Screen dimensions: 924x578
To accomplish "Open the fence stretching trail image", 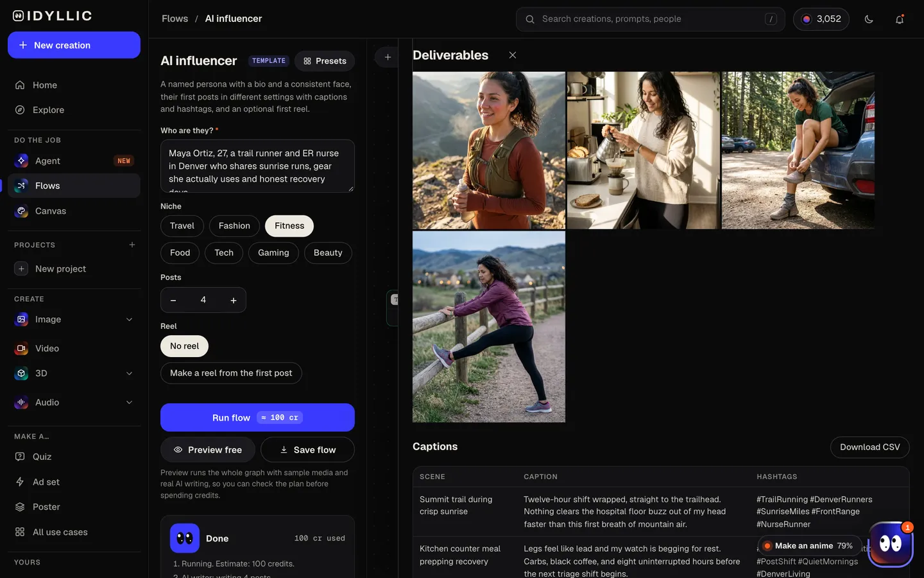I will (489, 327).
